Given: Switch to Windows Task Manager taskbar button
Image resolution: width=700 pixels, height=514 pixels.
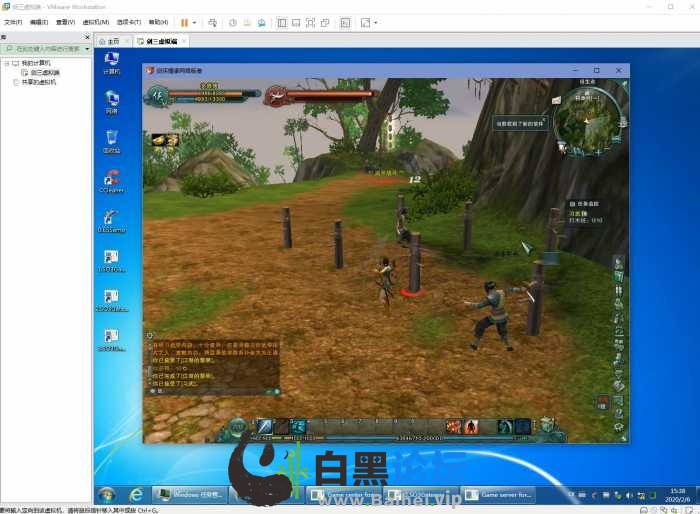Looking at the screenshot, I should coord(189,494).
